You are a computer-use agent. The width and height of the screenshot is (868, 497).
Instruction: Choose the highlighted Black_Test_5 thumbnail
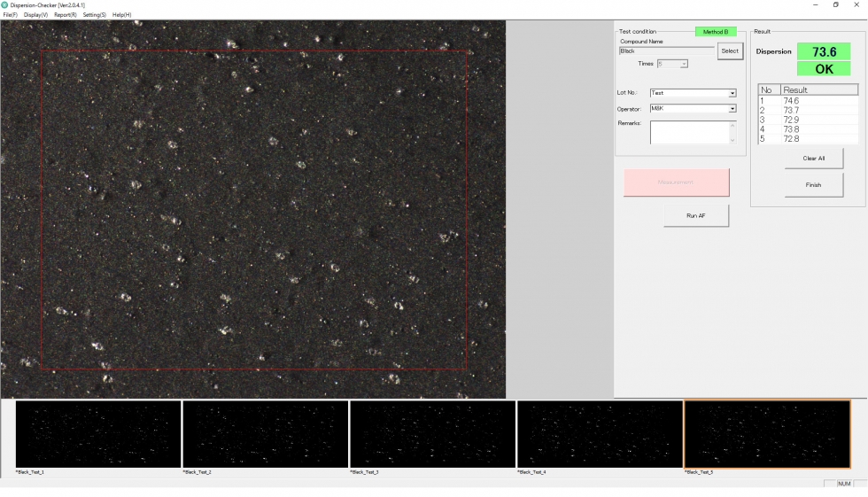click(x=767, y=434)
